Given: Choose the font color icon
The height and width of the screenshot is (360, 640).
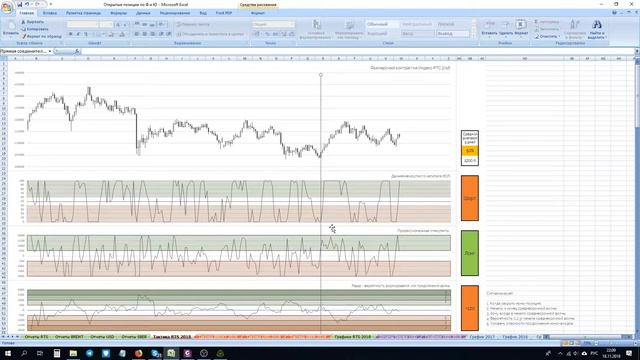Looking at the screenshot, I should 122,34.
